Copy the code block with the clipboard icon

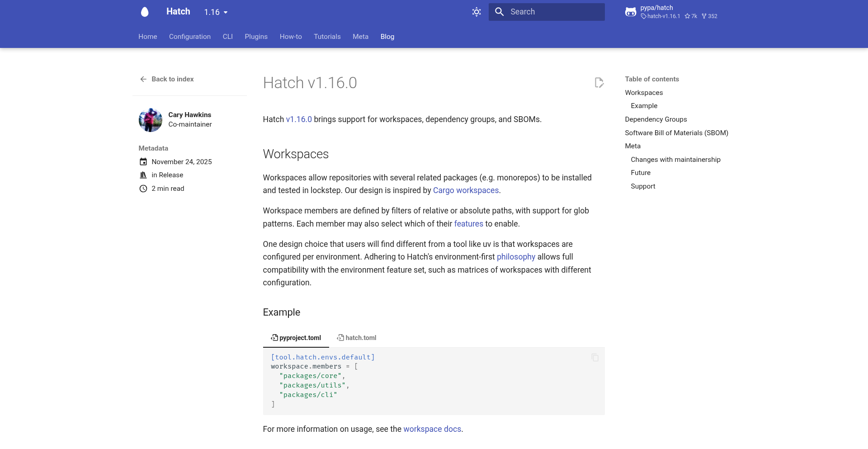tap(594, 357)
